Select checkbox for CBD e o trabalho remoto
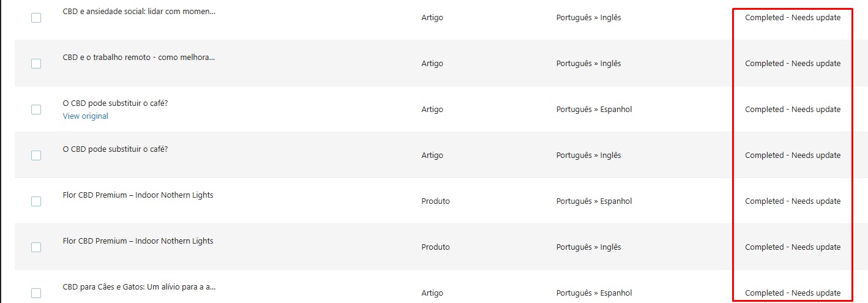 click(x=36, y=64)
